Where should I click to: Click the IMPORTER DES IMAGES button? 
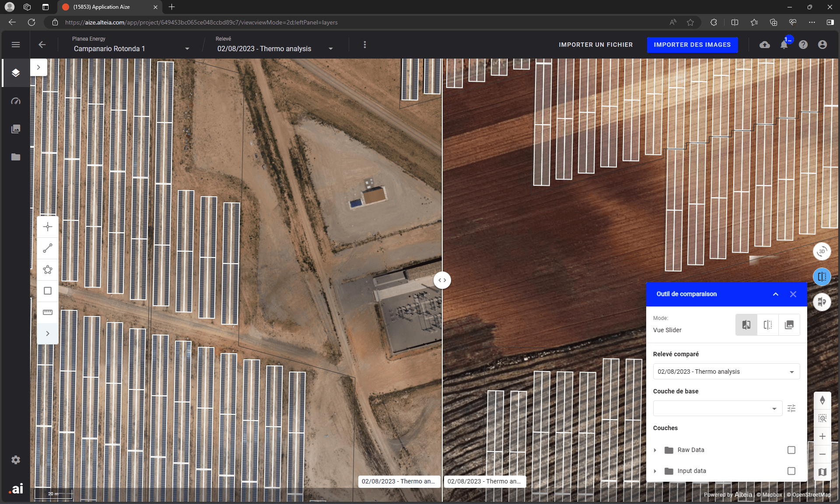(692, 45)
